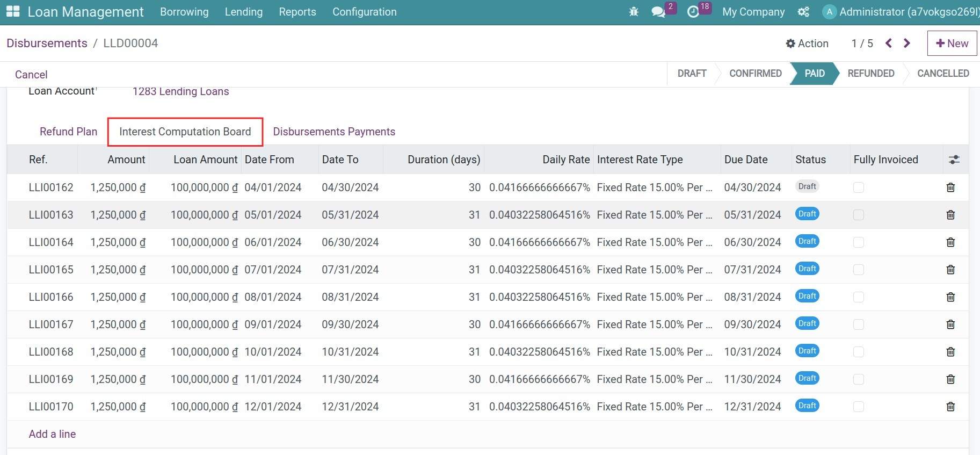The width and height of the screenshot is (980, 455).
Task: Go to previous record arrow
Action: pyautogui.click(x=889, y=43)
